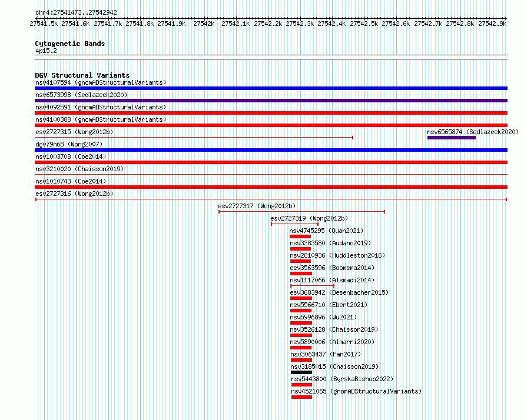Open nsv1010743 (Coe2014) variant label
This screenshot has height=420, width=524.
pyautogui.click(x=71, y=181)
